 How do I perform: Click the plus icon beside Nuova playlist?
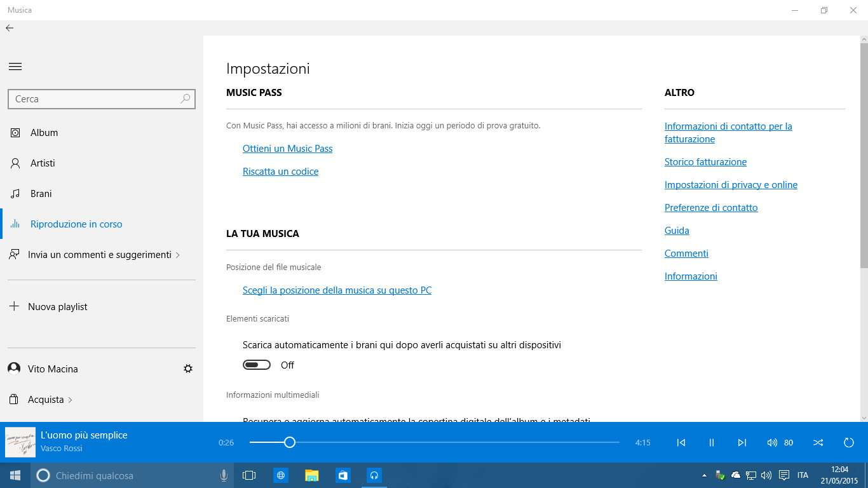click(x=14, y=307)
